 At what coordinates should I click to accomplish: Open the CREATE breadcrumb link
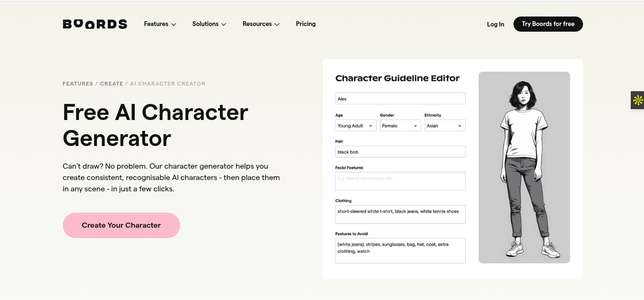click(112, 84)
